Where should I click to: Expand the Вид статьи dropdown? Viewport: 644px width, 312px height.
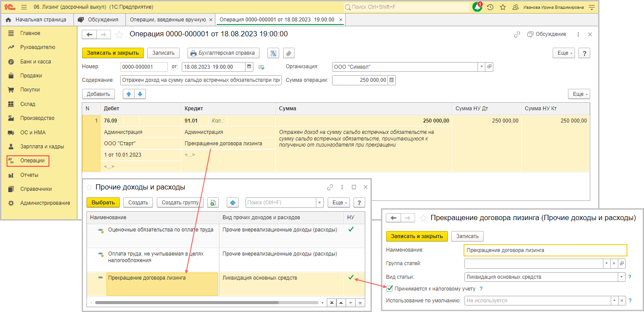point(622,277)
